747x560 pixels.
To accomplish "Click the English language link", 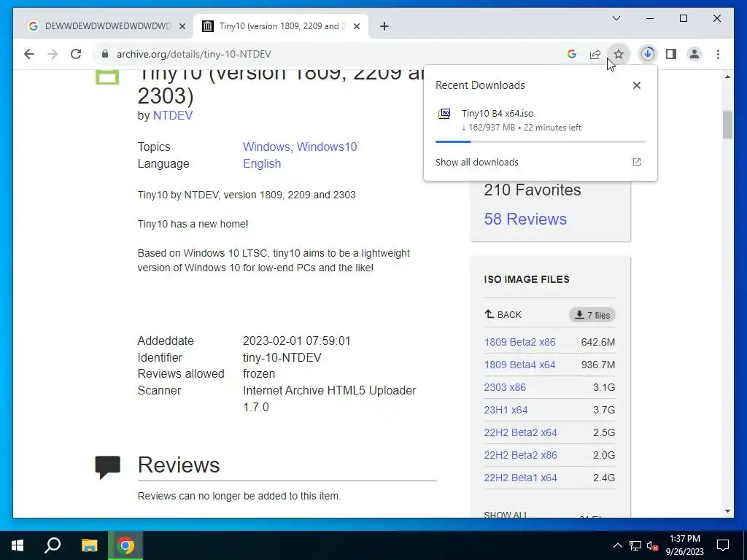I will click(x=262, y=163).
